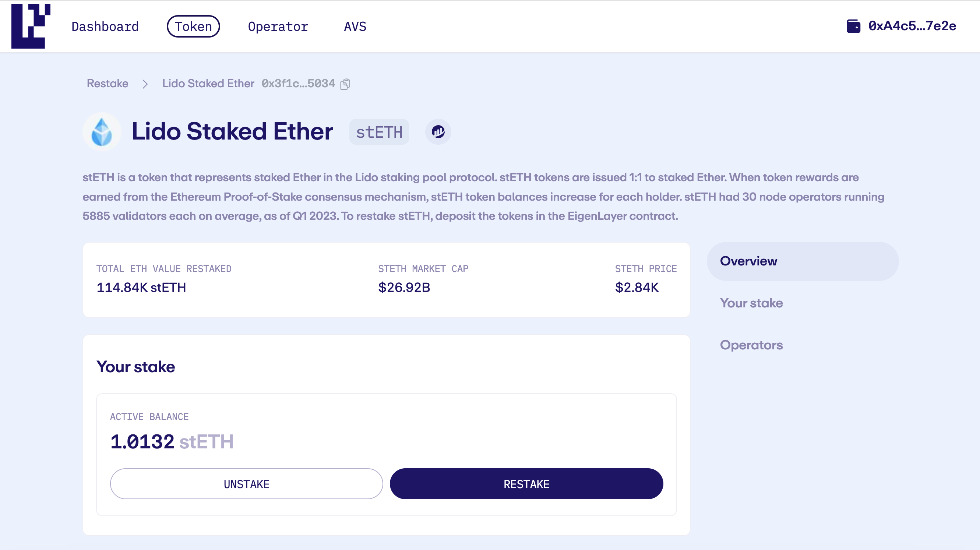The height and width of the screenshot is (550, 980).
Task: Click the EigenLayer logo icon
Action: pos(31,26)
